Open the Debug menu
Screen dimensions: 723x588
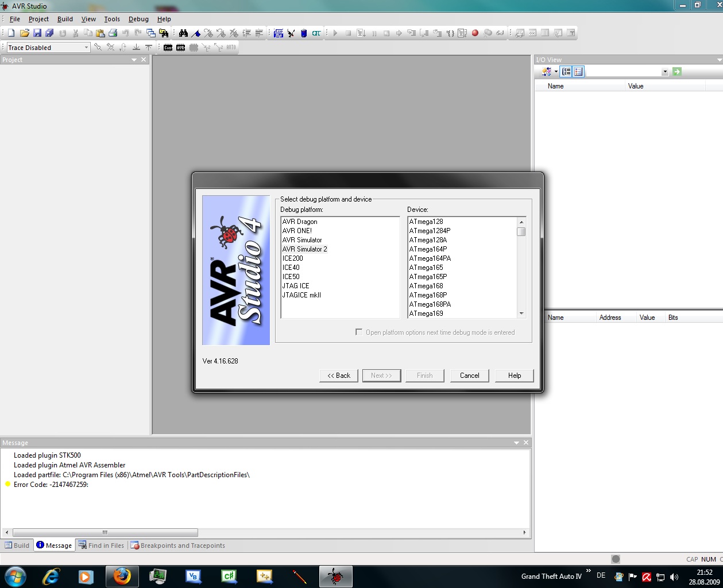click(138, 19)
